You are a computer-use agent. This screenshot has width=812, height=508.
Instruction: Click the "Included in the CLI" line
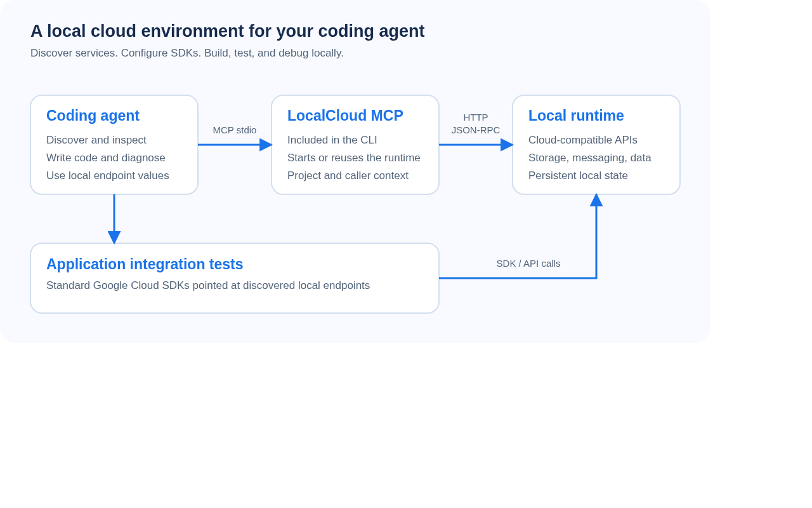pos(332,140)
